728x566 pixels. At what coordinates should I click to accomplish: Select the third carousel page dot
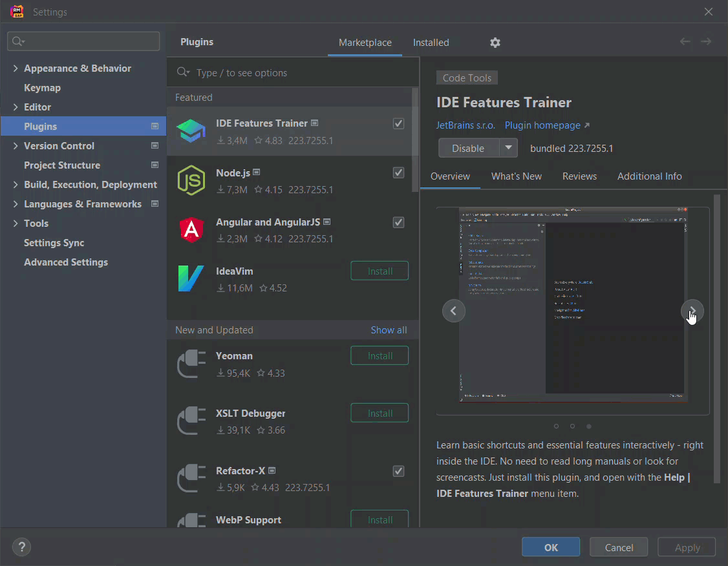tap(589, 426)
